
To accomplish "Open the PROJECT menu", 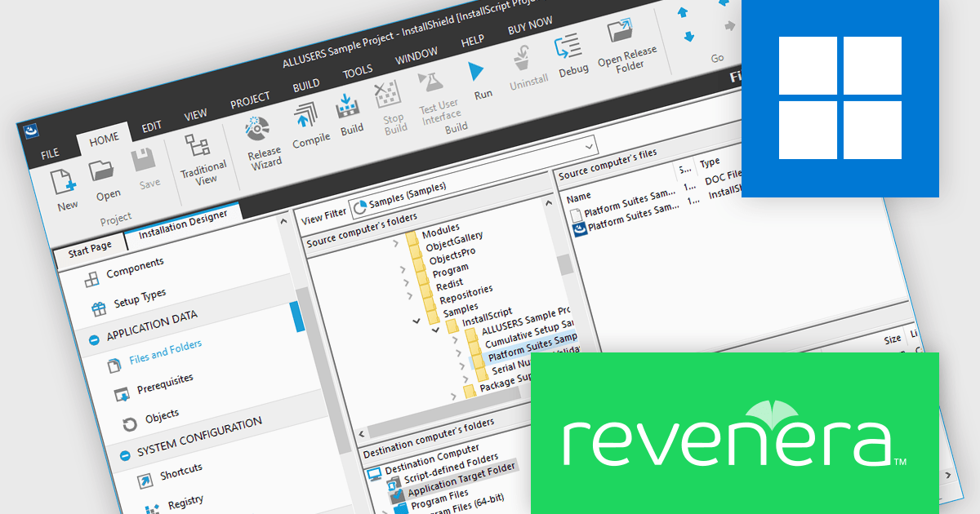I will (x=250, y=100).
